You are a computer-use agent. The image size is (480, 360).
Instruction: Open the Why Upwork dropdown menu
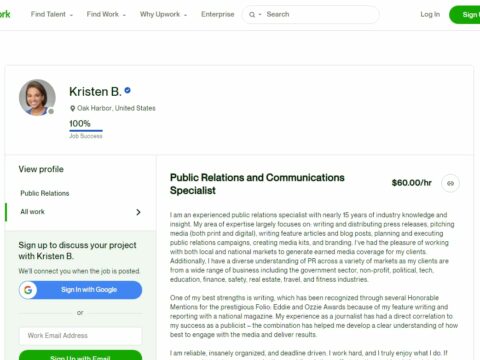[163, 14]
